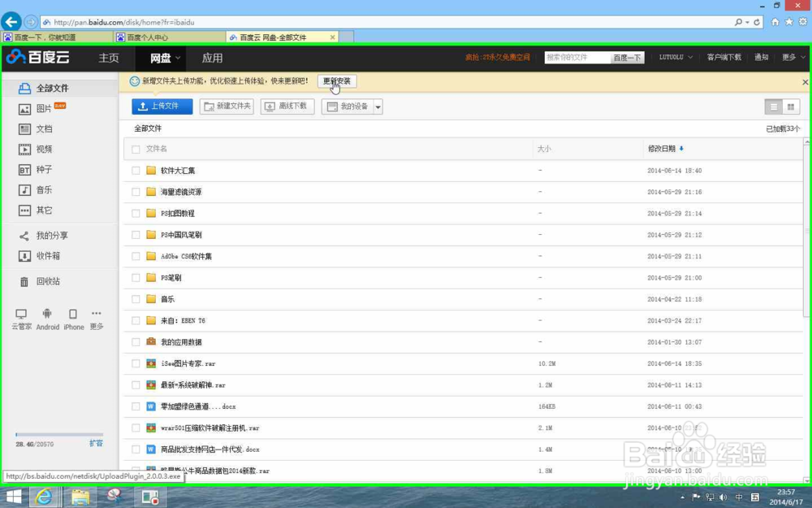
Task: Click Windows Start button
Action: click(14, 497)
